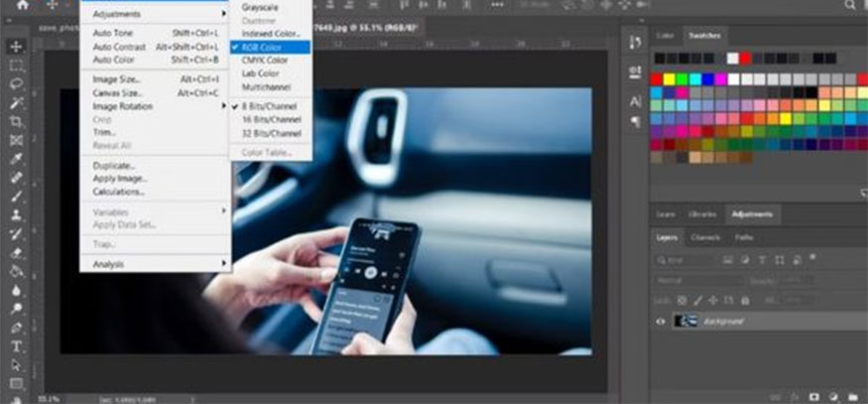868x404 pixels.
Task: Toggle lock all on layer
Action: (745, 301)
